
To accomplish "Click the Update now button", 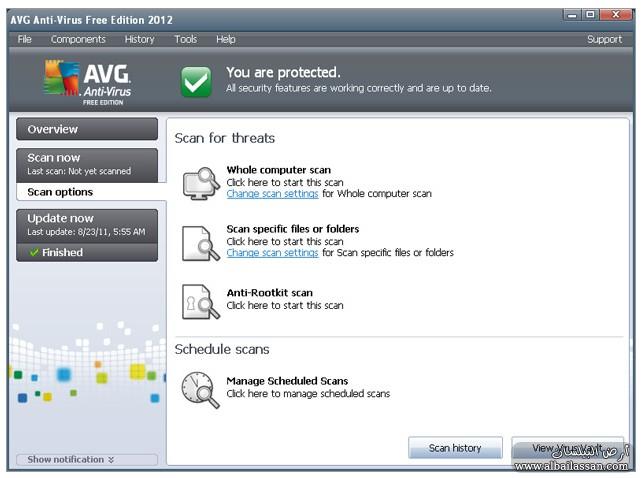I will point(87,226).
